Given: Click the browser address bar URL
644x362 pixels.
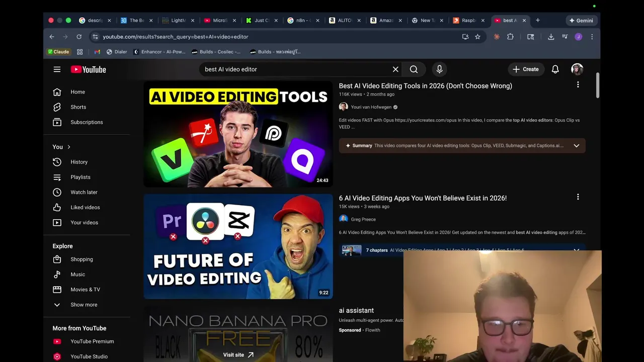Looking at the screenshot, I should click(x=176, y=37).
